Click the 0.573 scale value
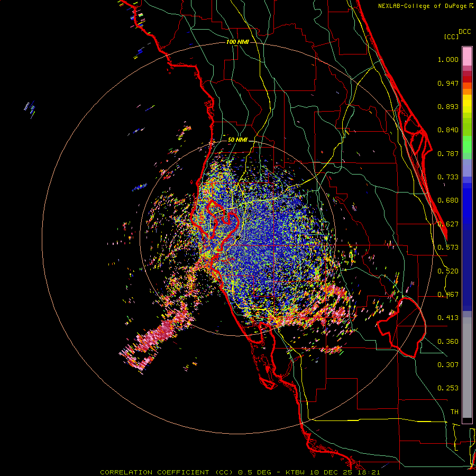Image resolution: width=476 pixels, height=476 pixels. (x=448, y=248)
